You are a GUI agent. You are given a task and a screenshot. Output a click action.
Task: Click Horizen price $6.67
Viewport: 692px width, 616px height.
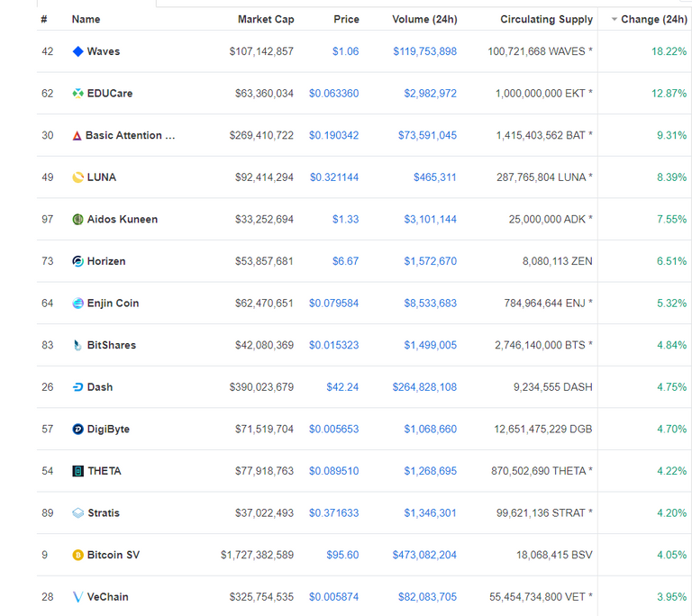point(346,261)
